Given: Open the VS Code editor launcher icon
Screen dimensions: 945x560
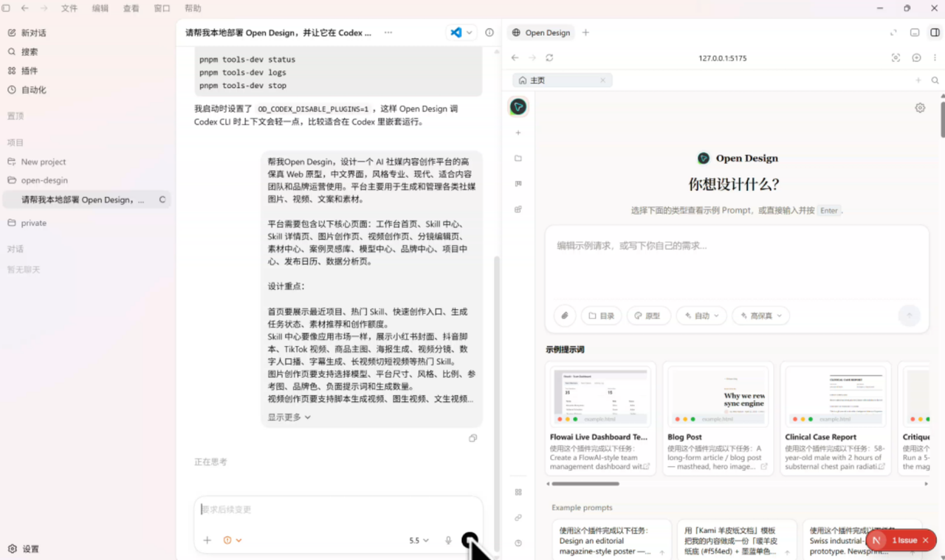Looking at the screenshot, I should pyautogui.click(x=456, y=32).
